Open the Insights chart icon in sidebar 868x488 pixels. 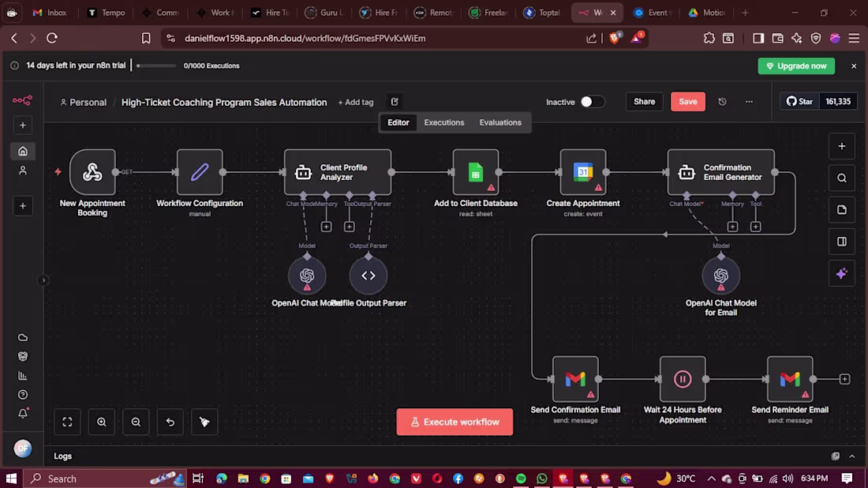(x=23, y=376)
